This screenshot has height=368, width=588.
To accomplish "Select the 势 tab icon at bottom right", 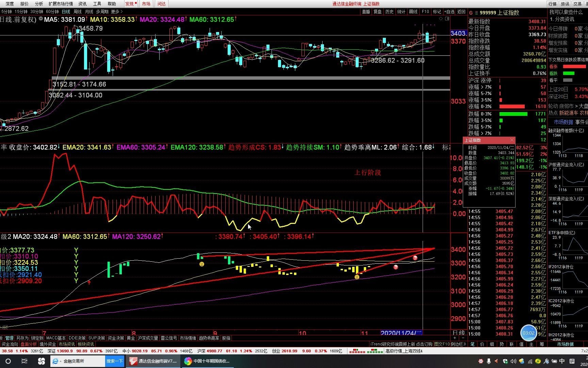I will click(x=502, y=344).
